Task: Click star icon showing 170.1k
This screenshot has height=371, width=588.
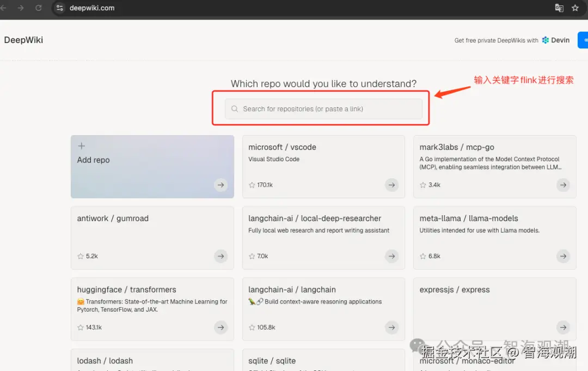Action: [x=252, y=185]
